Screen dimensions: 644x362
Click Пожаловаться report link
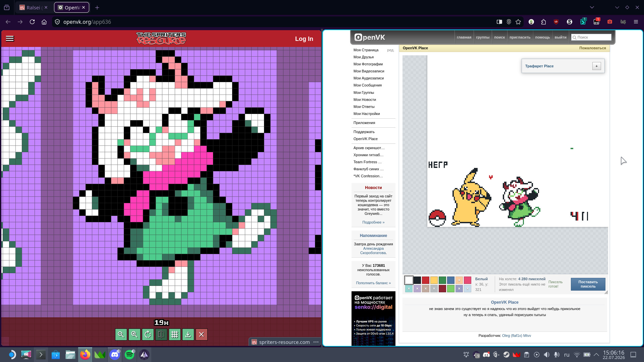[593, 48]
